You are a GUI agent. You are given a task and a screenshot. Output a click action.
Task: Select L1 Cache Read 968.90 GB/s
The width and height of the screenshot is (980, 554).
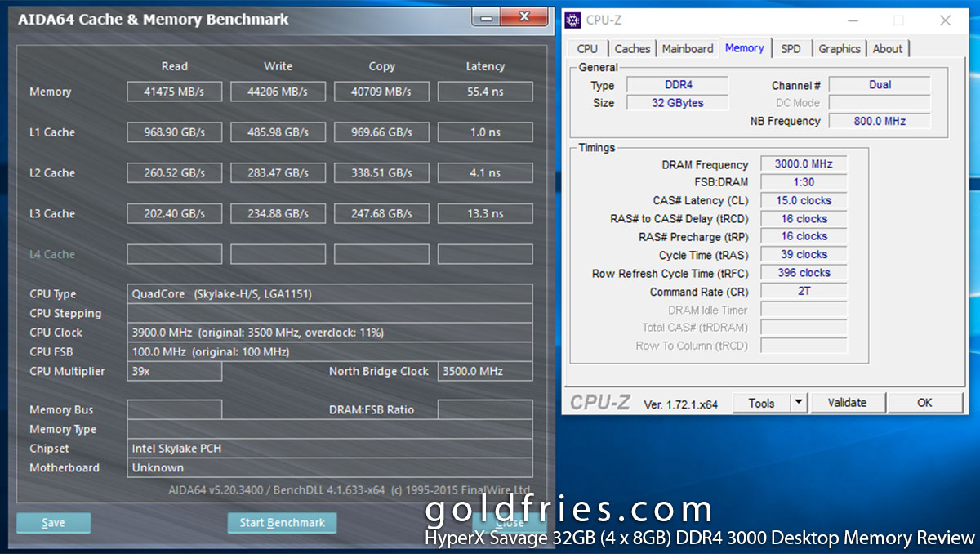pyautogui.click(x=174, y=132)
